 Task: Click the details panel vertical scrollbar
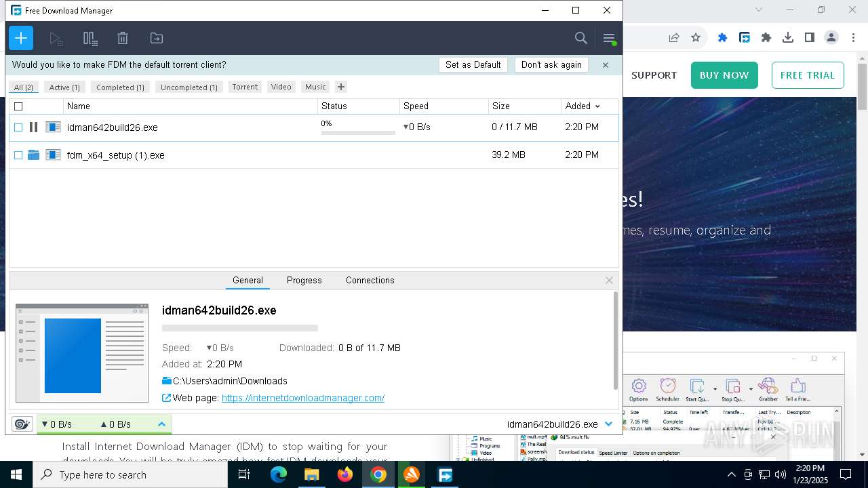click(x=616, y=342)
